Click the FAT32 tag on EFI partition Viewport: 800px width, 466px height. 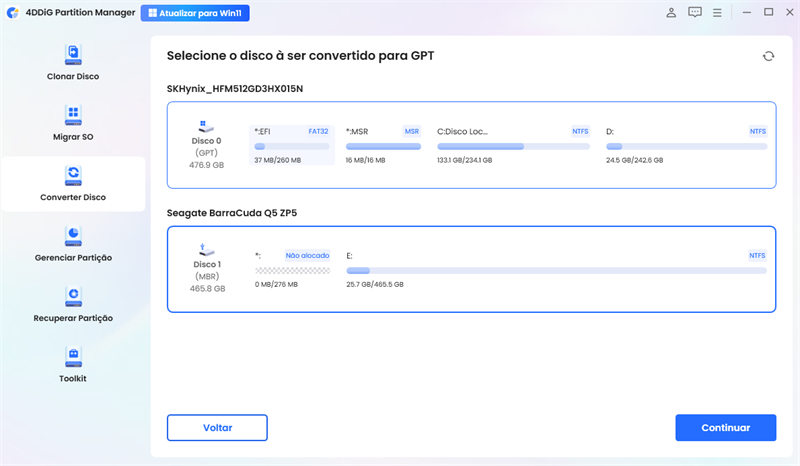318,131
